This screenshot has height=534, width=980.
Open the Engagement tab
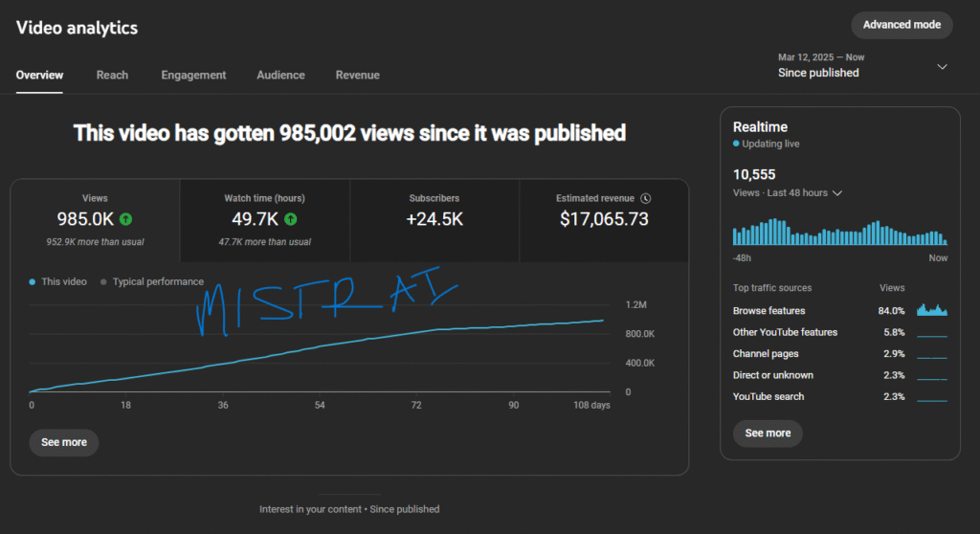pos(193,75)
